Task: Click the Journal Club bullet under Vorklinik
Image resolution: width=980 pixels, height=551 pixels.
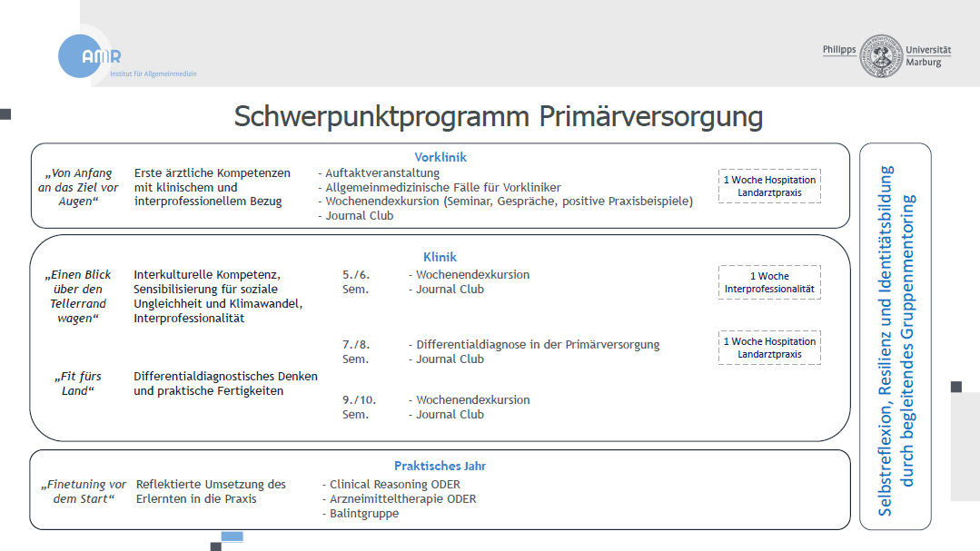Action: click(356, 215)
